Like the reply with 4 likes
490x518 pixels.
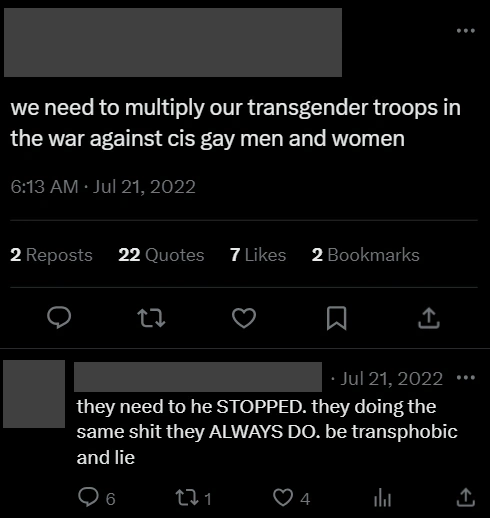click(x=292, y=498)
